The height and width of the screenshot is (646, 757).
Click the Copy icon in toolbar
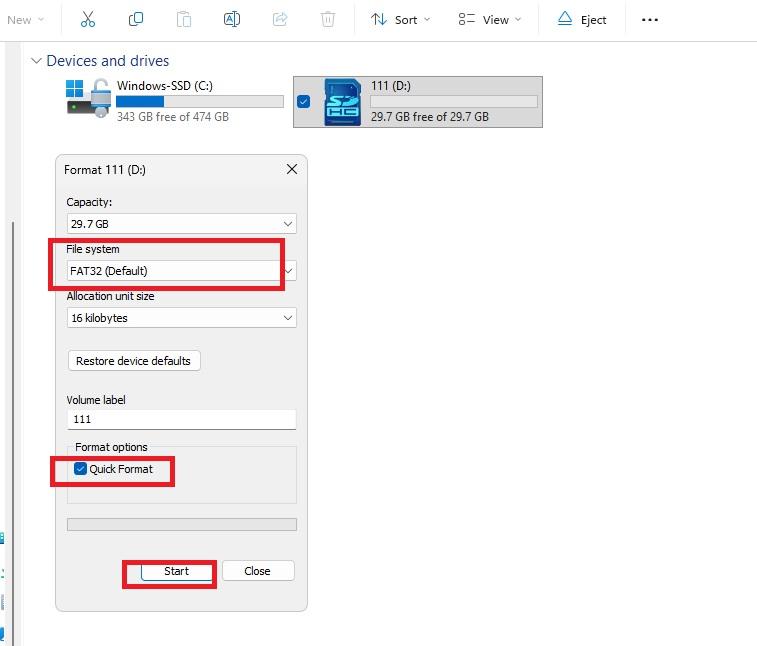136,19
